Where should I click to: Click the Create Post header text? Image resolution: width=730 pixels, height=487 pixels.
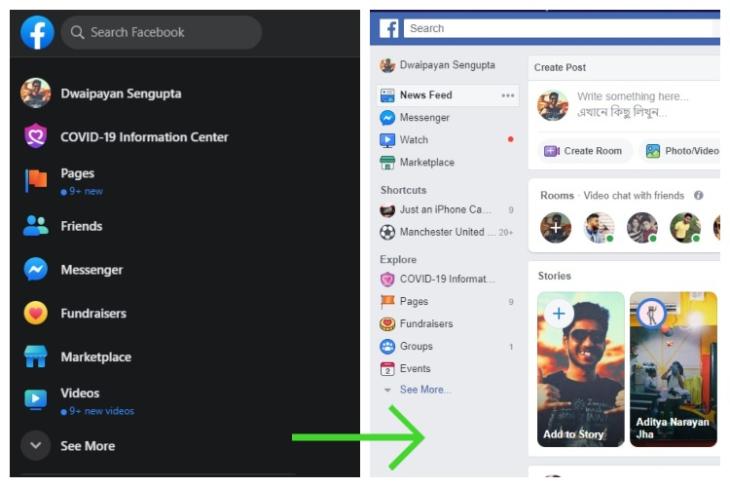coord(560,68)
